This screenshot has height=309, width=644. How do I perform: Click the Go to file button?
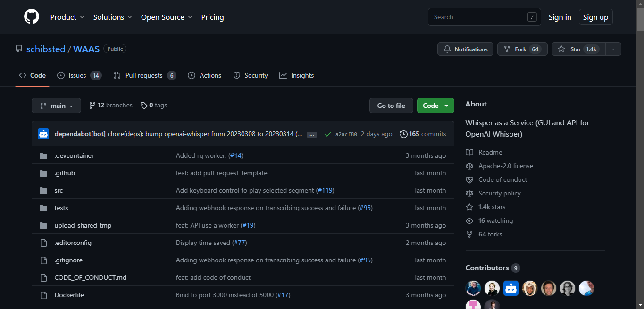coord(391,106)
